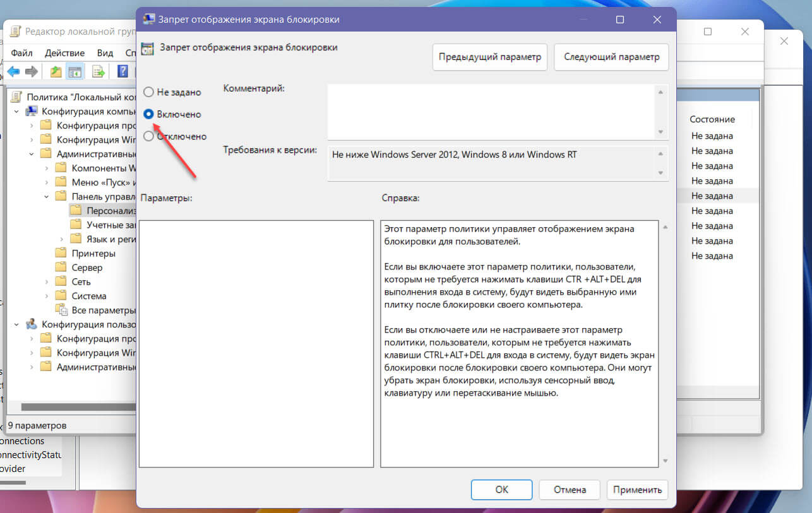
Task: Open Help via blue question mark icon
Action: pyautogui.click(x=123, y=71)
